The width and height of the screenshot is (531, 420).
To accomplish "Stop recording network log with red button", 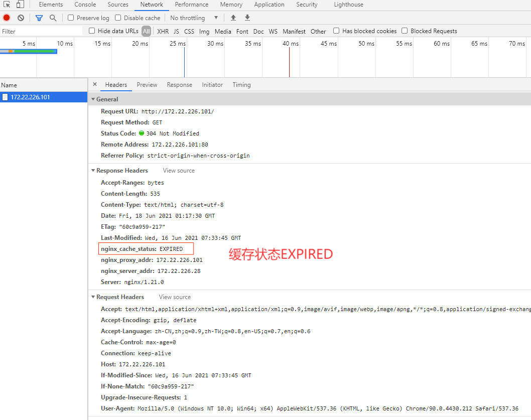I will pos(7,18).
